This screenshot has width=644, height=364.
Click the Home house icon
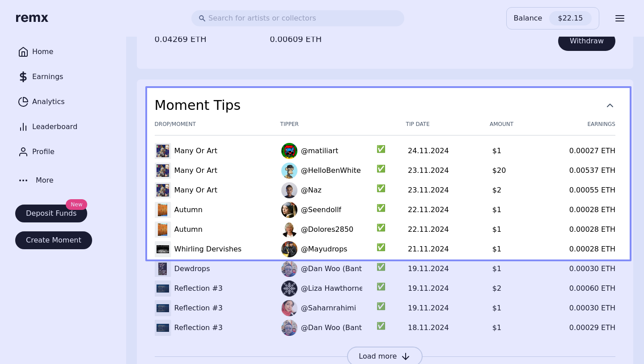pyautogui.click(x=23, y=52)
